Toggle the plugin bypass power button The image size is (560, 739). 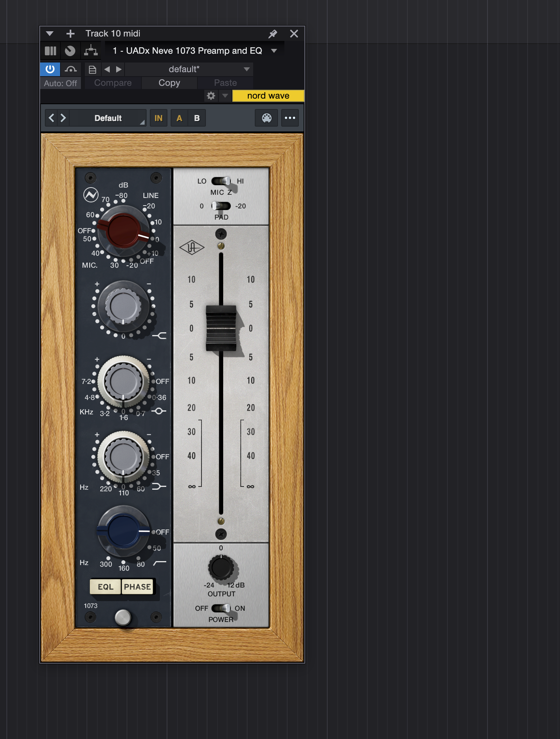coord(50,69)
